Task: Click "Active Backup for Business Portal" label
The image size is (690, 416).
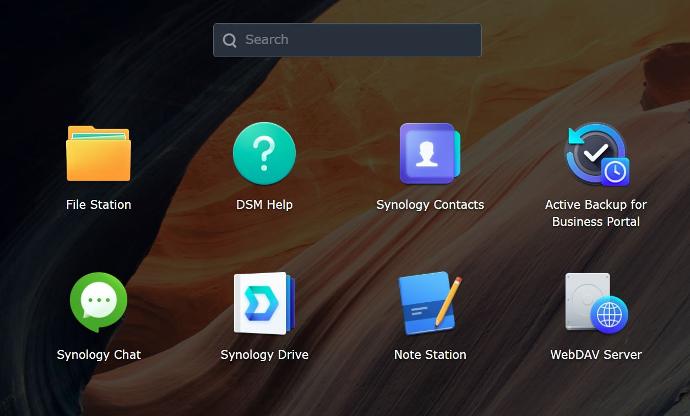Action: [596, 213]
